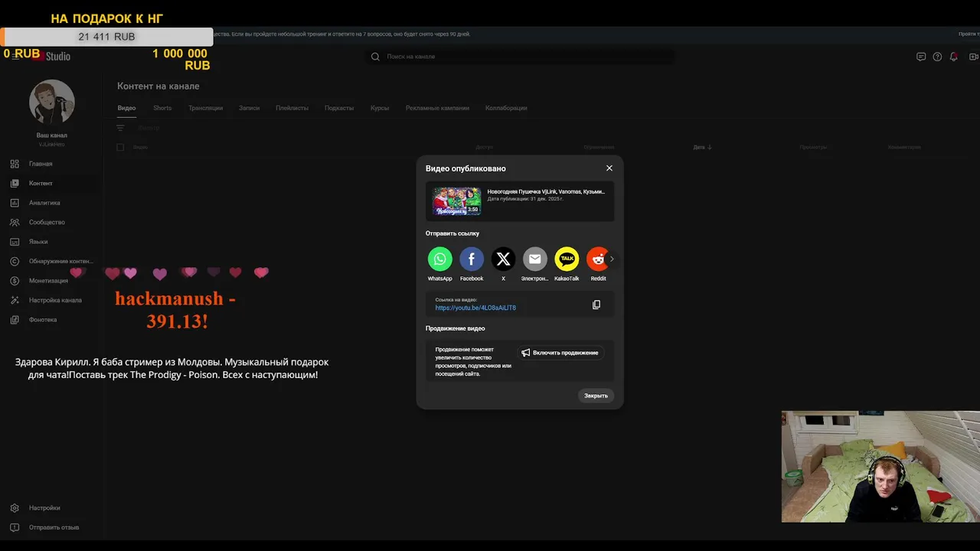The image size is (980, 551).
Task: Share the video on Facebook
Action: [x=472, y=259]
